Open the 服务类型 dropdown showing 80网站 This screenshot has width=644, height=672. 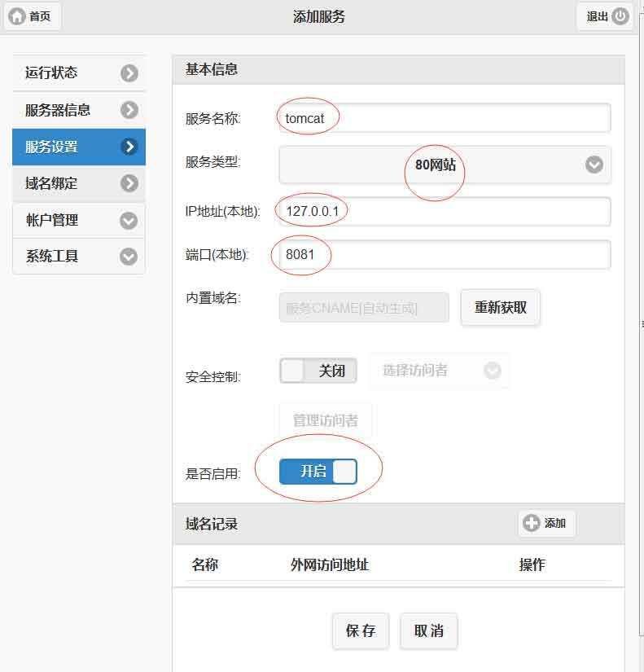click(445, 165)
